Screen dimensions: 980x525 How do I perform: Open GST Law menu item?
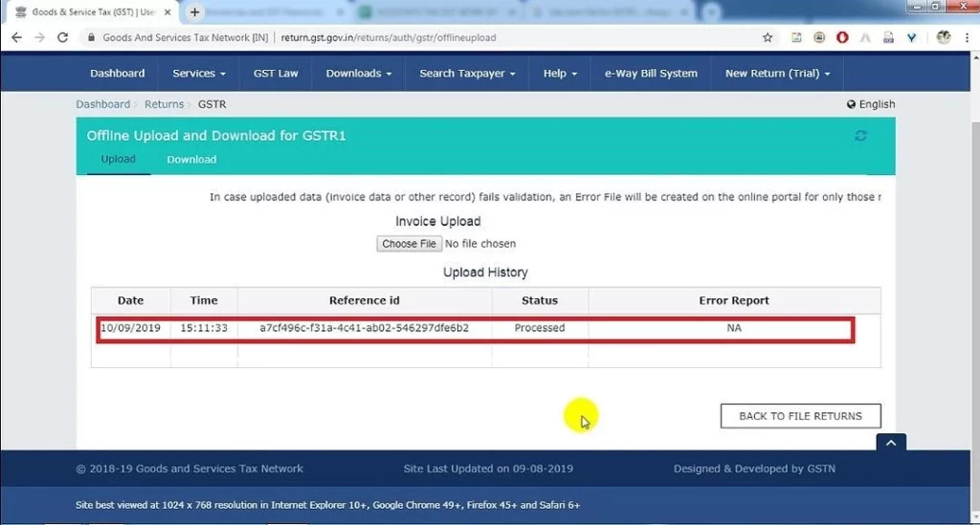pos(276,73)
